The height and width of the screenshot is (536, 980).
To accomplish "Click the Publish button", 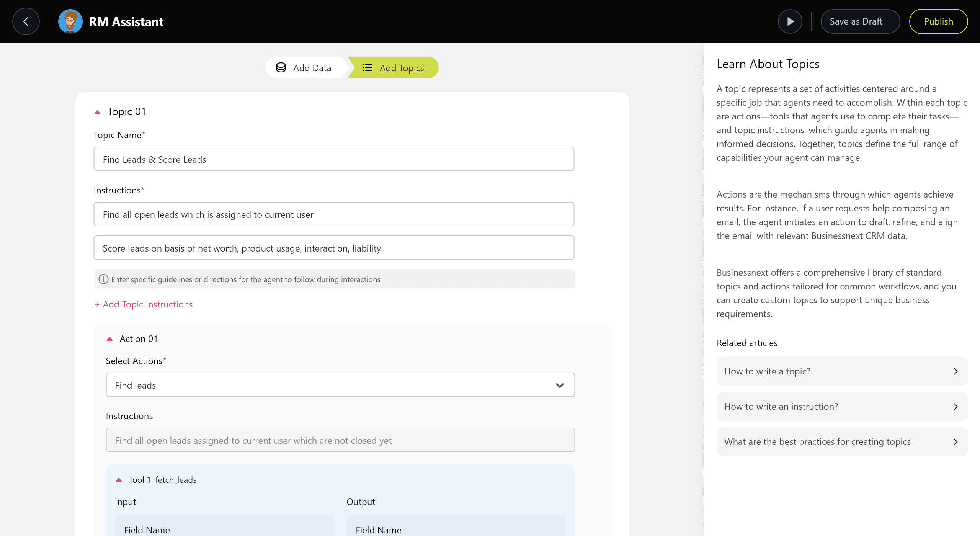I will pyautogui.click(x=938, y=21).
